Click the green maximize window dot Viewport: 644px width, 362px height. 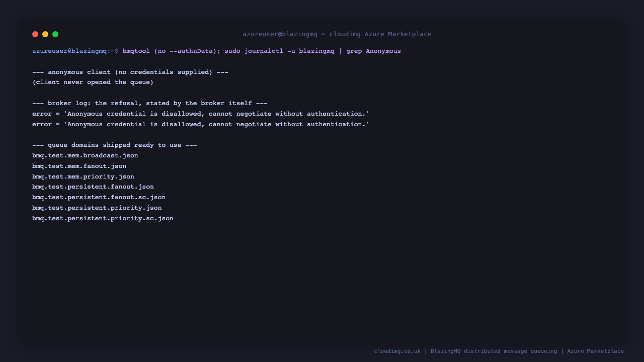point(55,34)
